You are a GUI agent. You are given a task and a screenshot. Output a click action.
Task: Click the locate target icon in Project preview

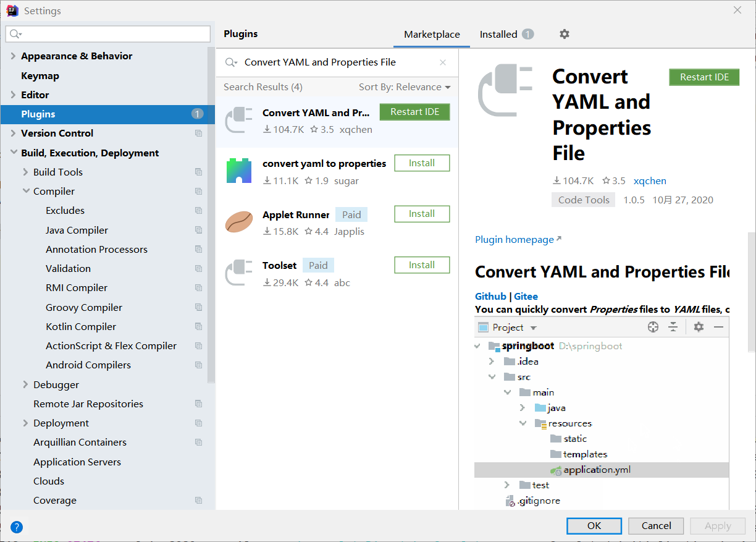tap(653, 327)
